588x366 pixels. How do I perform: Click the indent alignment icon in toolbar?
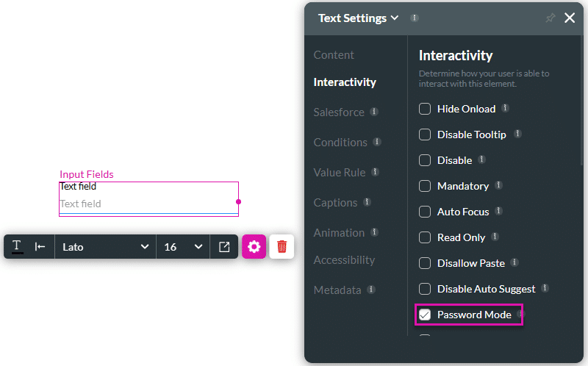pyautogui.click(x=40, y=247)
